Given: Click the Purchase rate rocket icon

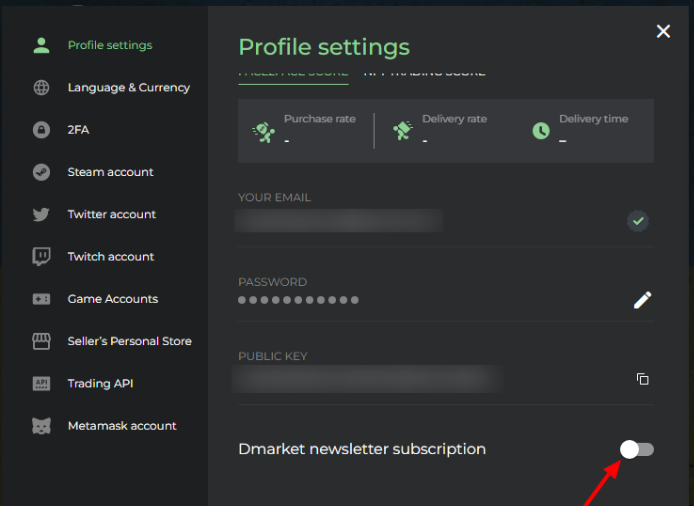Looking at the screenshot, I should coord(264,132).
